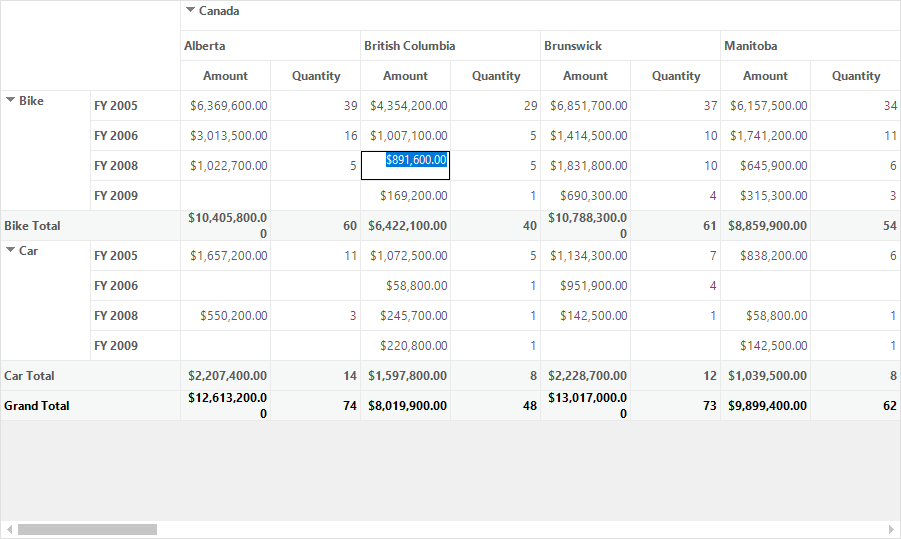
Task: Select Car FY 2009 row header
Action: click(x=135, y=345)
